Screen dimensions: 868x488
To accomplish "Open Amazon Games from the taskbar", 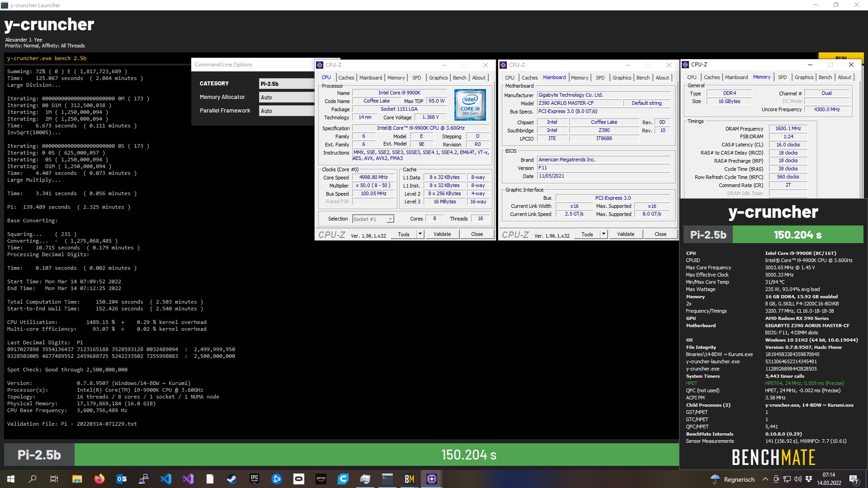I will pos(321,479).
